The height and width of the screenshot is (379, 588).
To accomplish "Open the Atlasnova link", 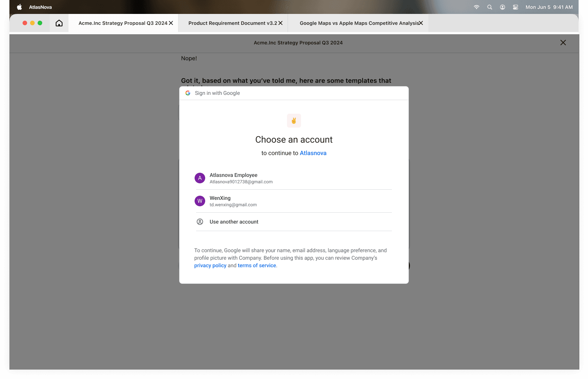I will 313,153.
